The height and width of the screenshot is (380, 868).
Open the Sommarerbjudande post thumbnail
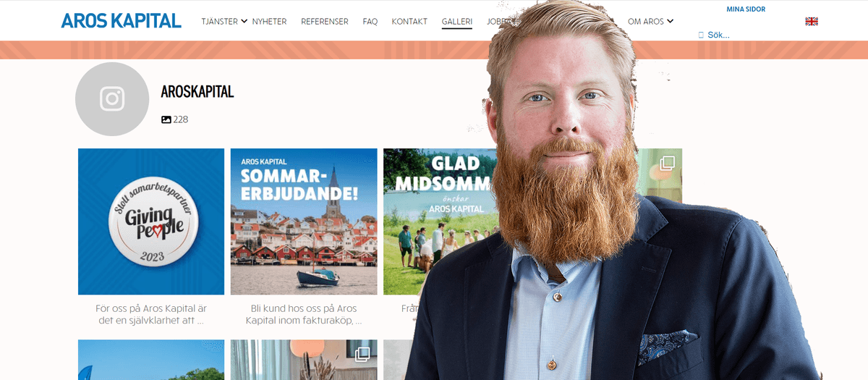click(x=304, y=221)
